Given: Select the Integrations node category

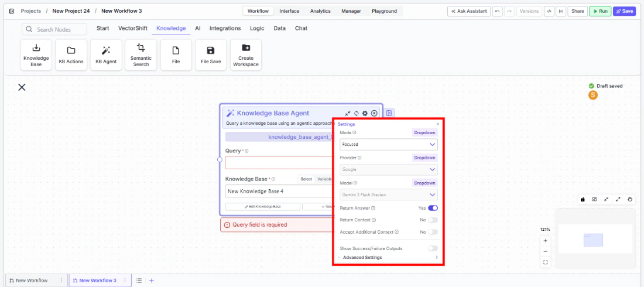Looking at the screenshot, I should 225,28.
